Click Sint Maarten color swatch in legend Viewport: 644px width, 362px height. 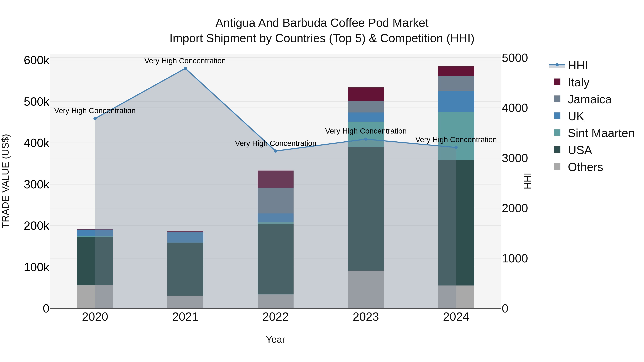click(557, 133)
